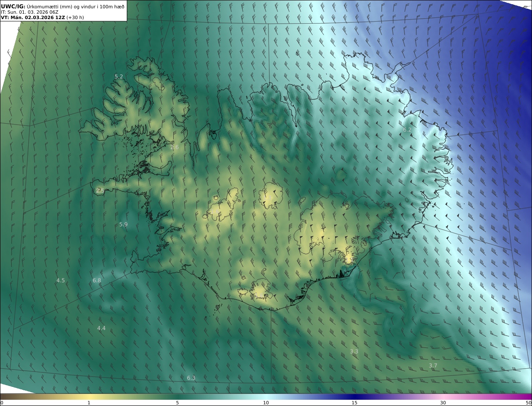
Task: Click the 3.7 value in the southeast sea
Action: tap(433, 366)
